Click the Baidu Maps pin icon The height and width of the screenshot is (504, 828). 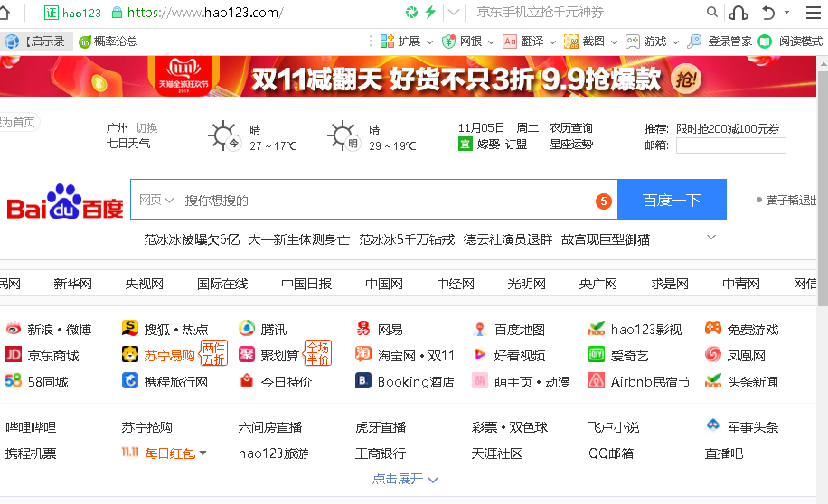point(479,330)
